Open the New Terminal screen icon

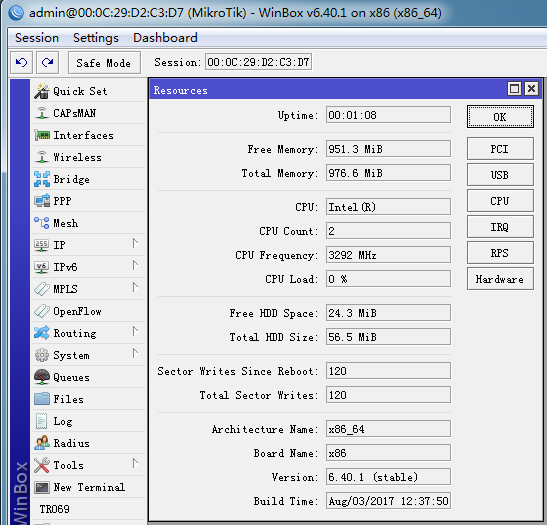click(x=42, y=487)
